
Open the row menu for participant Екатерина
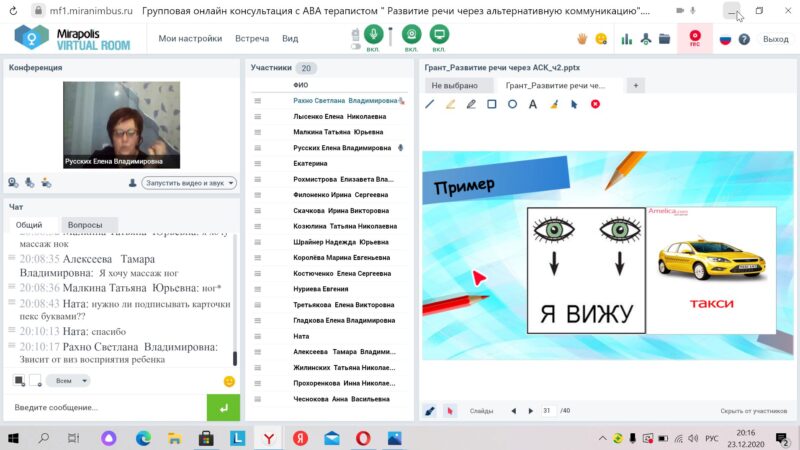pos(258,163)
